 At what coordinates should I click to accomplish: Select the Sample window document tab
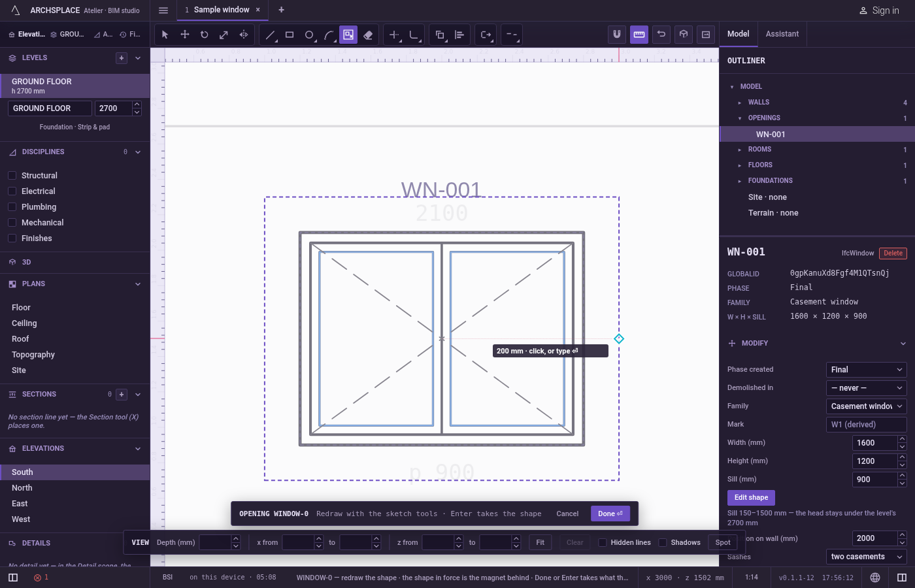coord(222,10)
